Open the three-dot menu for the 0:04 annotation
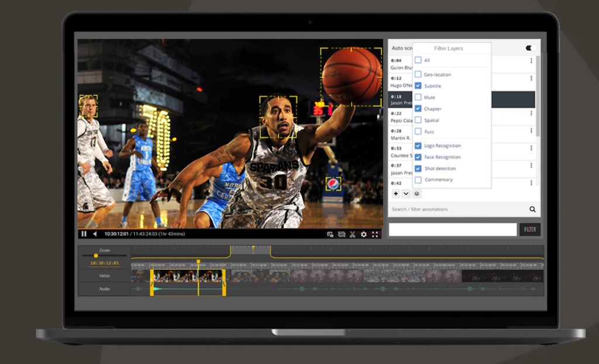The height and width of the screenshot is (364, 599). [531, 61]
